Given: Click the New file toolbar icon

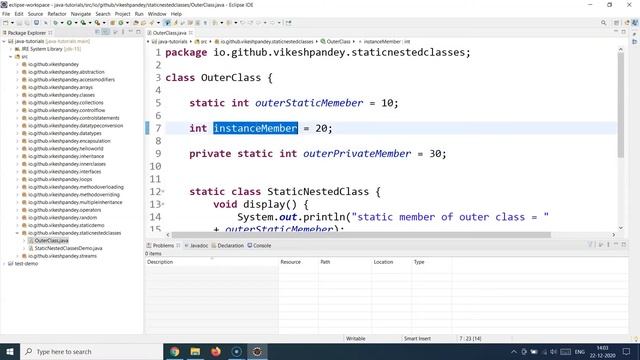Looking at the screenshot, I should coord(5,23).
